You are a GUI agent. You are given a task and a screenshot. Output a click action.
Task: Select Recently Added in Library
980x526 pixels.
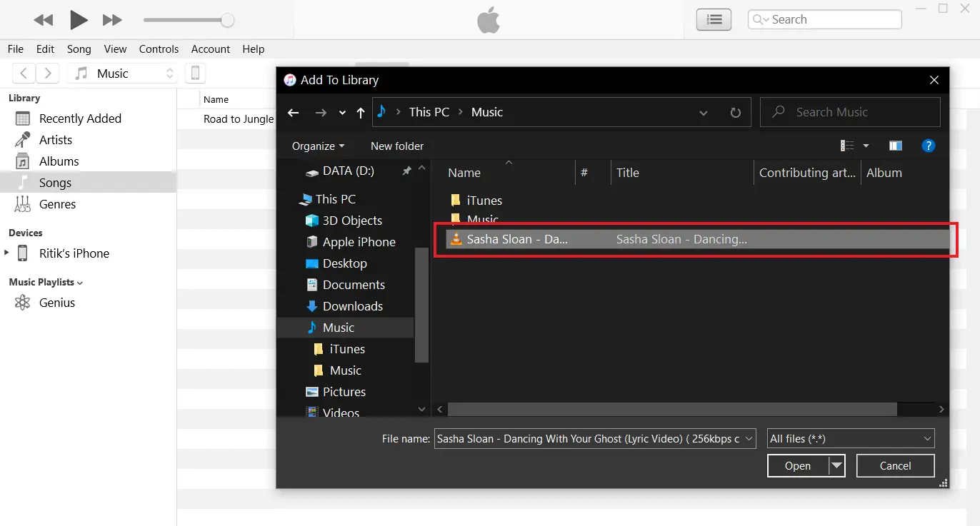coord(80,118)
